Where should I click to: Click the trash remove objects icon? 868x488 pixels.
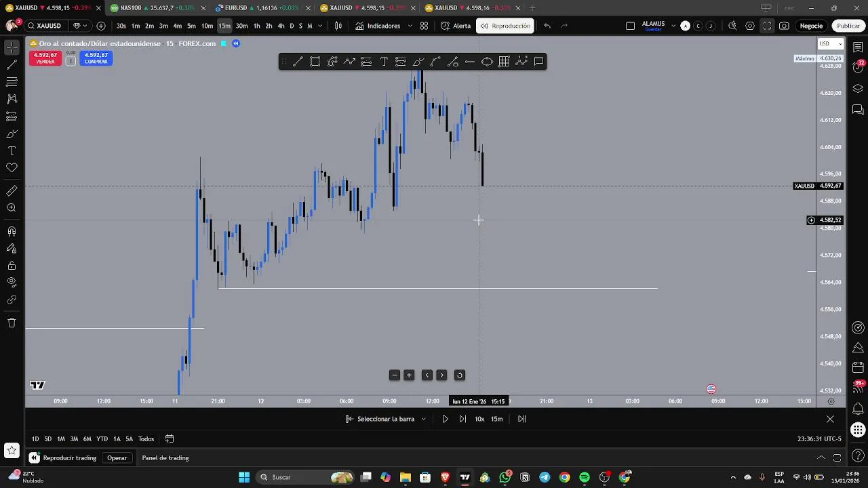tap(12, 323)
